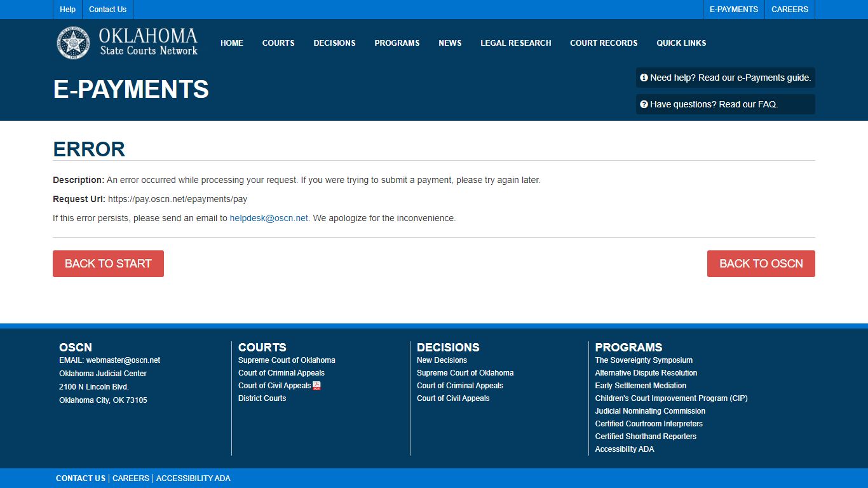Open the Help link in top bar
This screenshot has width=868, height=488.
click(67, 10)
